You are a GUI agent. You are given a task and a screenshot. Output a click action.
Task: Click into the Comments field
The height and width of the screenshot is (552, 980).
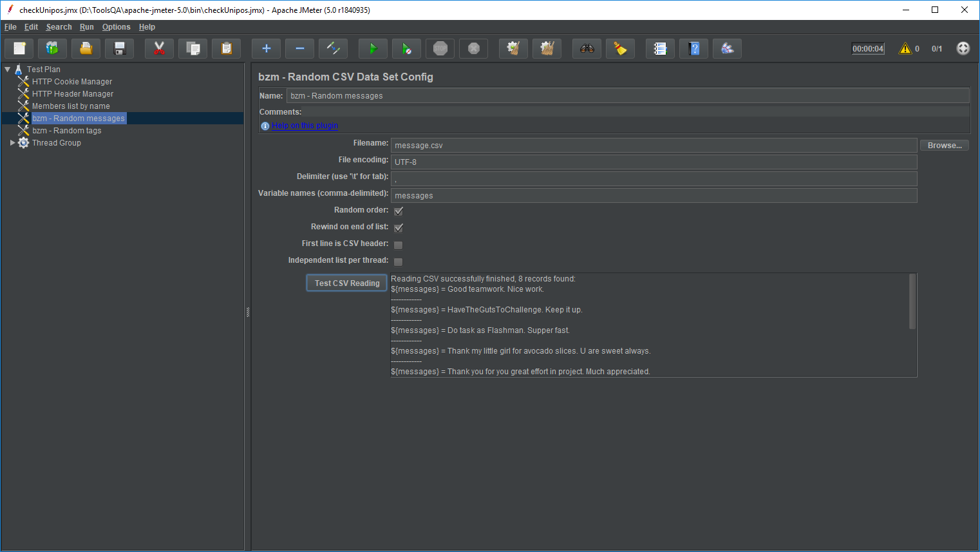[636, 111]
